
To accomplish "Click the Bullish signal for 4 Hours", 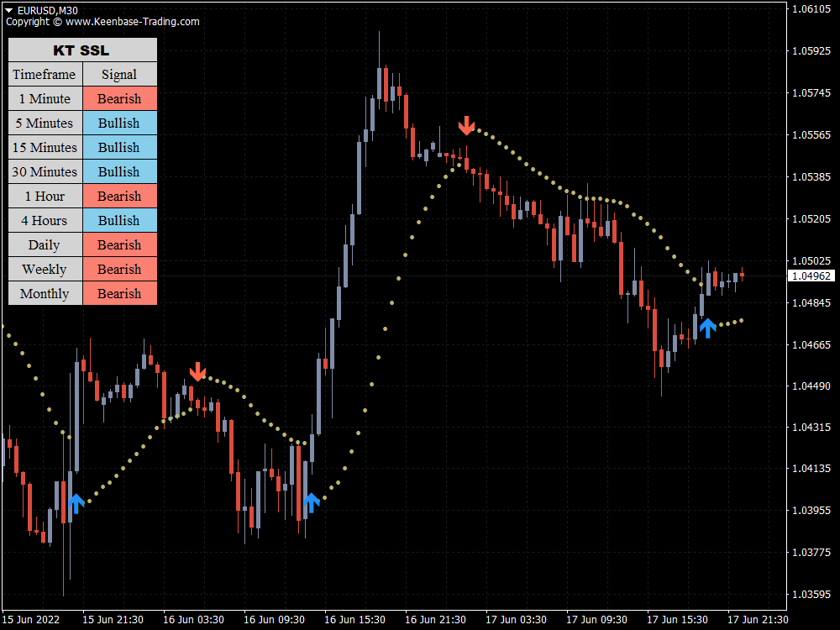I will click(120, 220).
